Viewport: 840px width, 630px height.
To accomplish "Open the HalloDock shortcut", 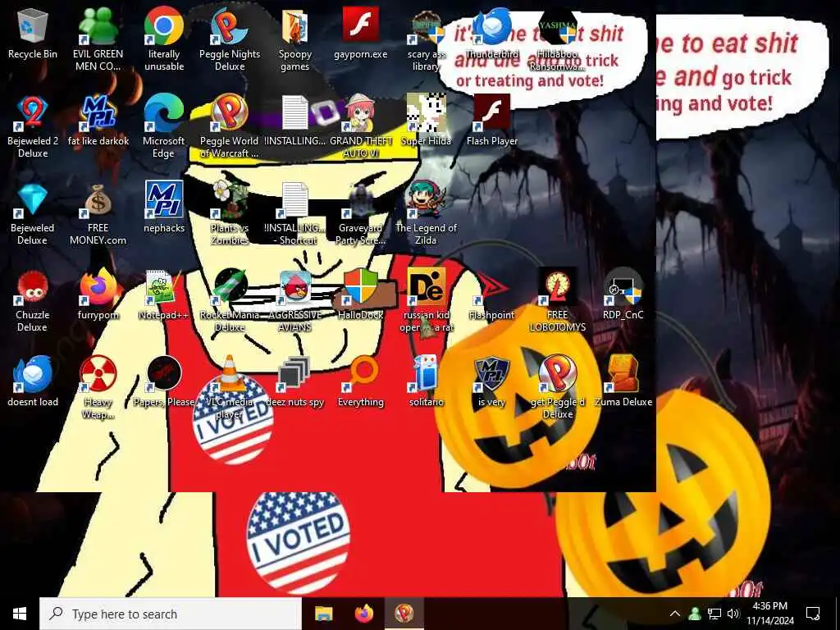I will 361,294.
